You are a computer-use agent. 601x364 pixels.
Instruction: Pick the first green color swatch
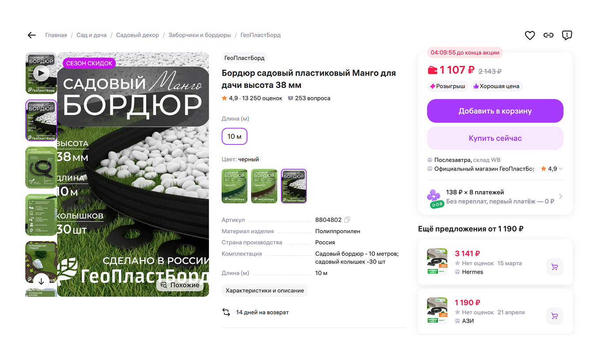coord(234,186)
